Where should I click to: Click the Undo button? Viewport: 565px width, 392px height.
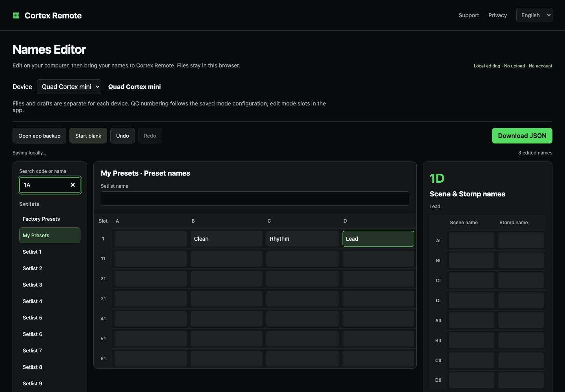(122, 136)
